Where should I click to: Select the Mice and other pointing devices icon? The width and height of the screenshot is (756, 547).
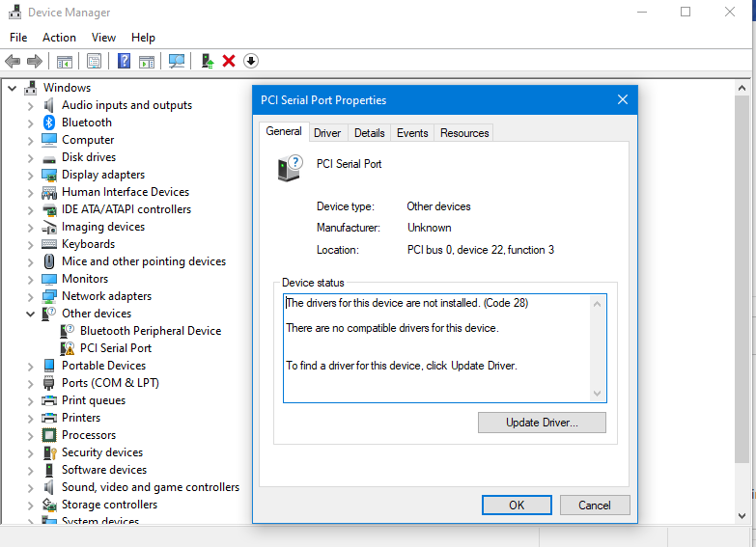point(49,261)
